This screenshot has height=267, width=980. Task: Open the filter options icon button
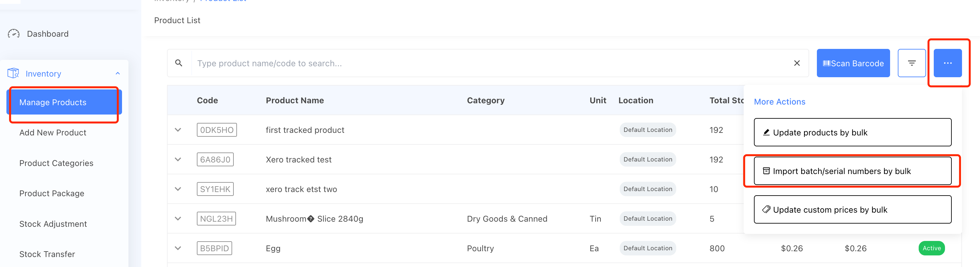912,63
